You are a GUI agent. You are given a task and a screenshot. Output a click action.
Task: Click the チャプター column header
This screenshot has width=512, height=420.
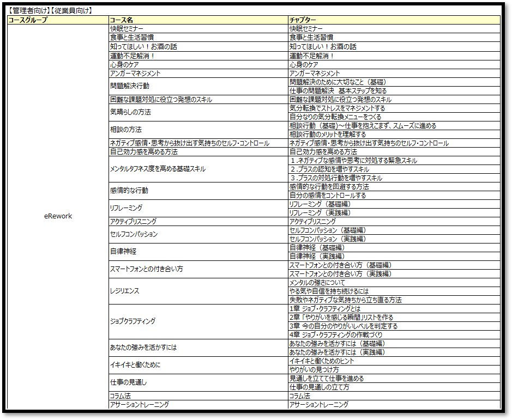(303, 20)
